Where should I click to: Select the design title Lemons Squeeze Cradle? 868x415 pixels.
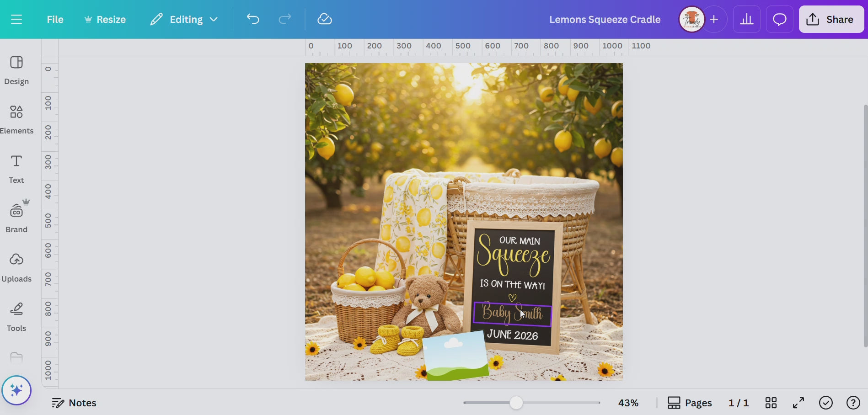pyautogui.click(x=605, y=19)
